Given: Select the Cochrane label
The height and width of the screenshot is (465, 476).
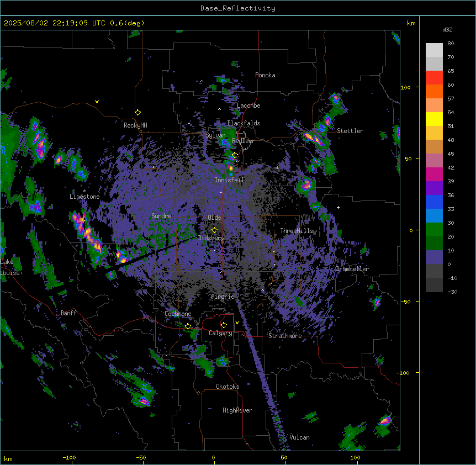Looking at the screenshot, I should [178, 314].
